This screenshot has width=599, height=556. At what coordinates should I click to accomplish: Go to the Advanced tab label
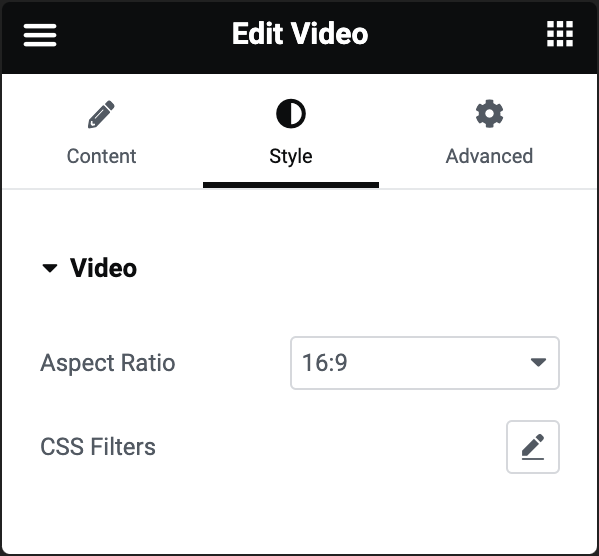(x=489, y=156)
